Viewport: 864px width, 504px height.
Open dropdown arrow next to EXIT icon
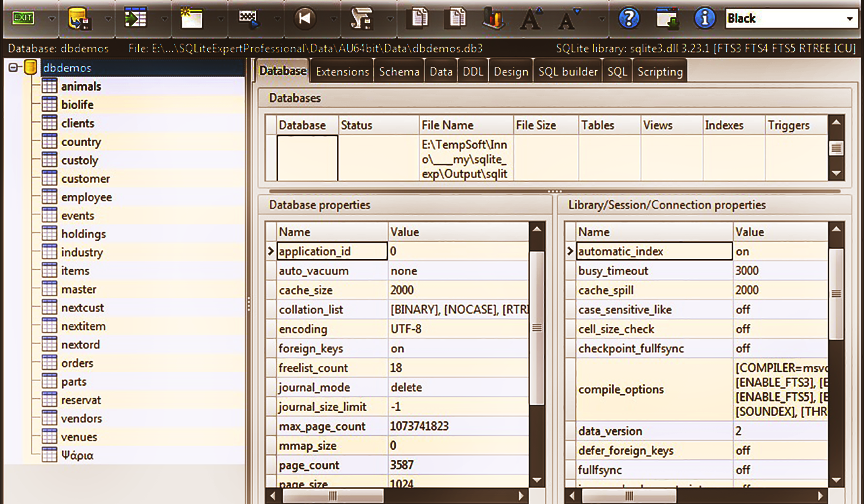tap(51, 19)
